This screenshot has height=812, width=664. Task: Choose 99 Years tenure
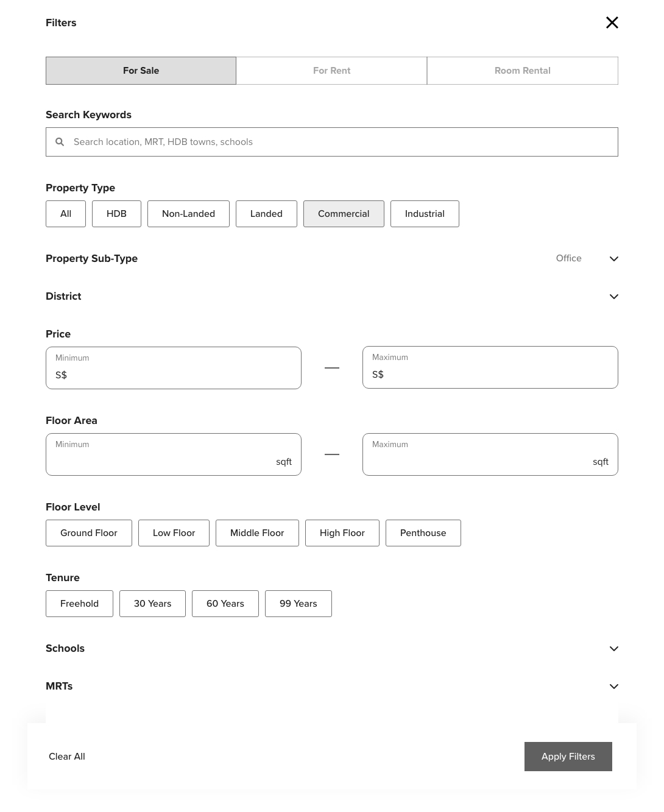click(x=298, y=604)
